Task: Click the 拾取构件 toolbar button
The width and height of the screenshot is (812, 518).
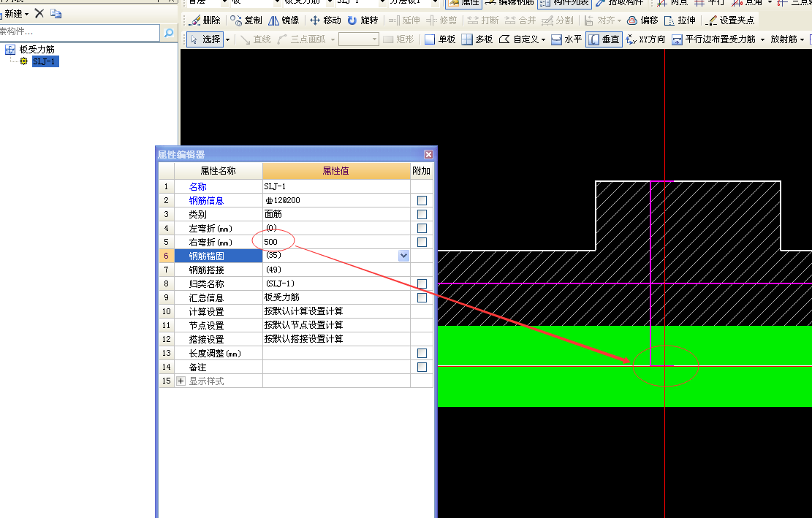Action: (x=620, y=3)
